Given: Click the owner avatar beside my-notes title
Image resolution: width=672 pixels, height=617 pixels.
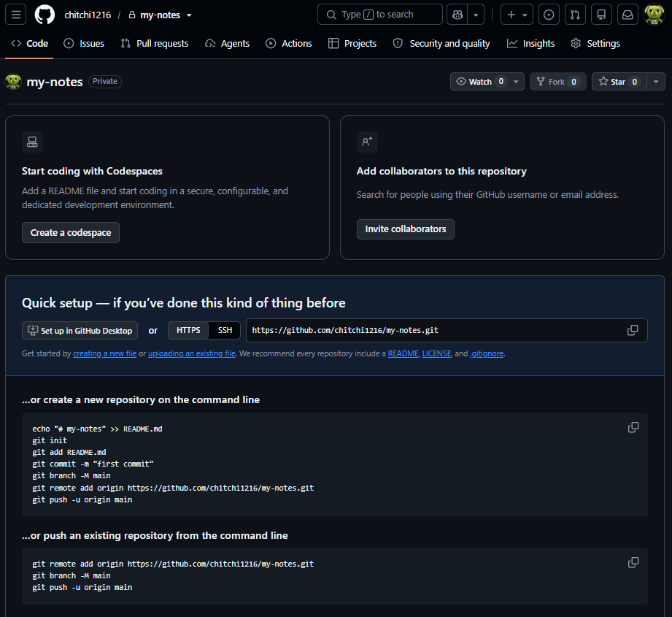Looking at the screenshot, I should point(13,82).
